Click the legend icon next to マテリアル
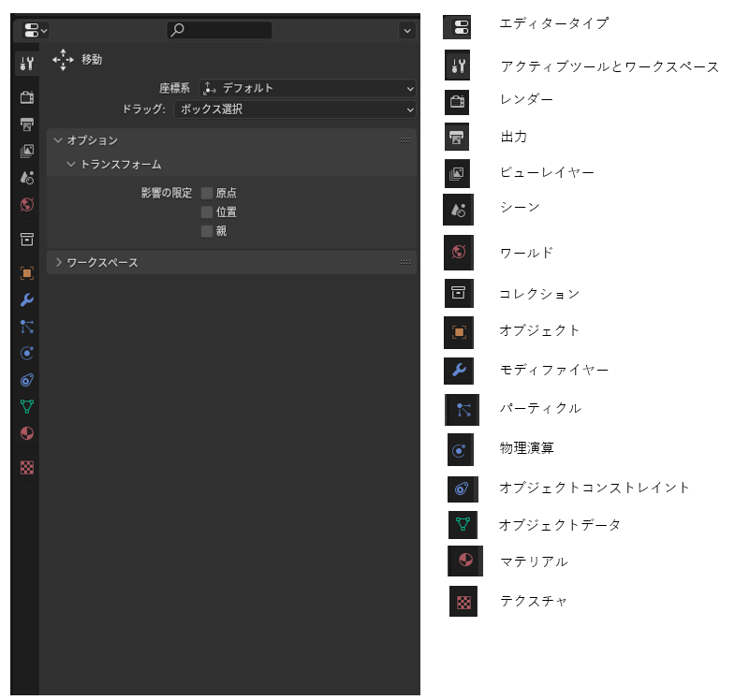 click(x=465, y=561)
